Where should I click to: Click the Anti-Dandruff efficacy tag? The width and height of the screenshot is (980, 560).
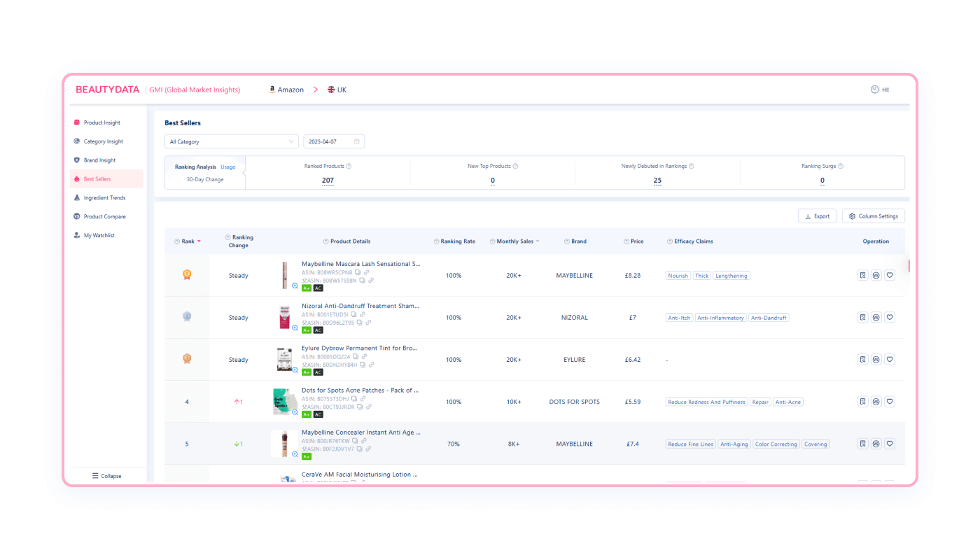pyautogui.click(x=769, y=318)
